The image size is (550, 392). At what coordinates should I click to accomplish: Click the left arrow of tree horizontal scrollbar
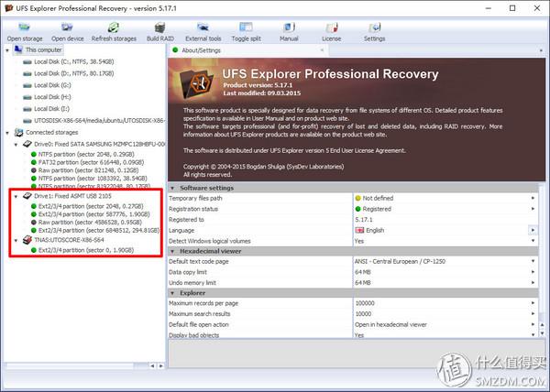pos(152,365)
